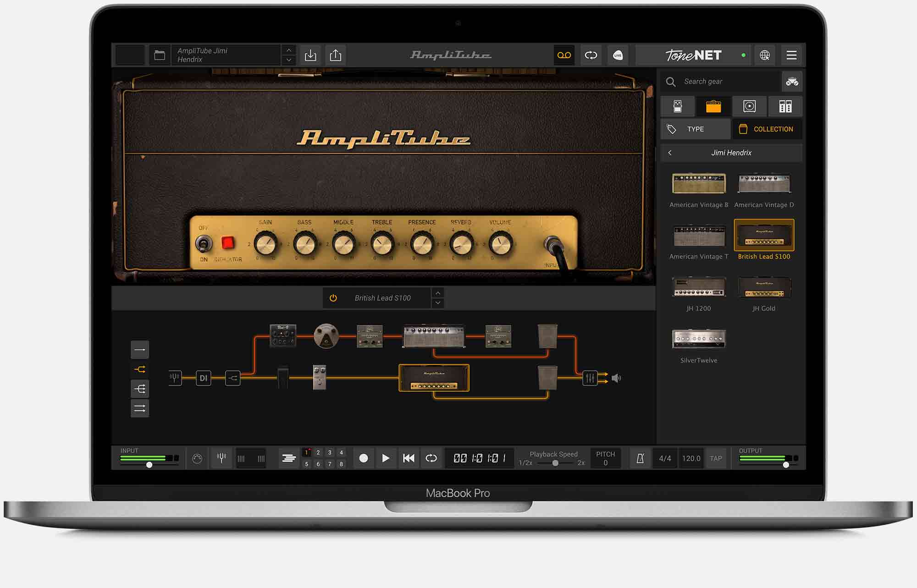Viewport: 917px width, 588px height.
Task: Choose single serial signal chain routing
Action: [140, 350]
